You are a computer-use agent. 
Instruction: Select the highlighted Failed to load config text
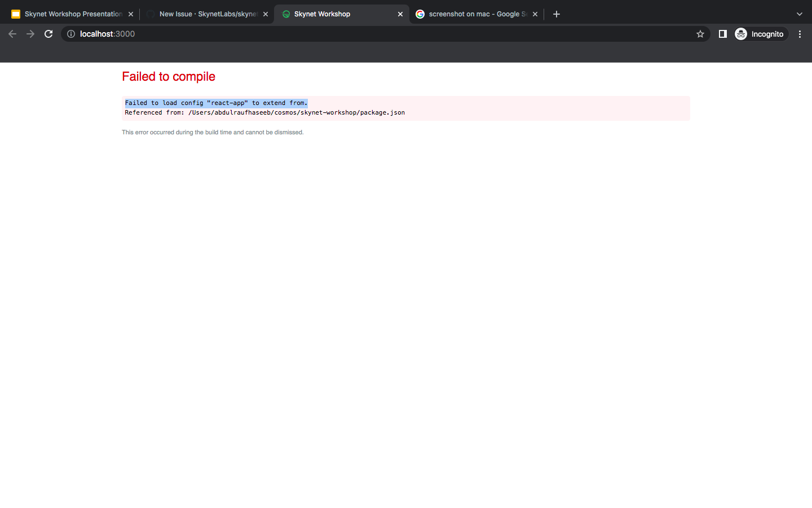[216, 103]
